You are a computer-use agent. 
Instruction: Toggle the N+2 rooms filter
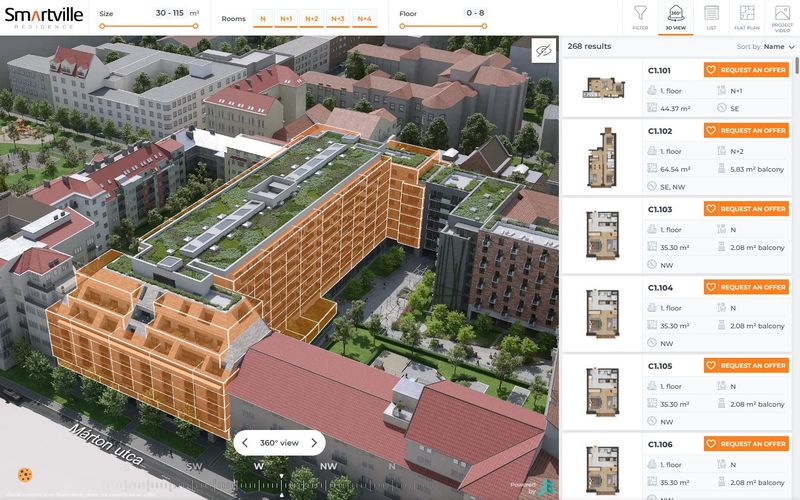[x=312, y=19]
